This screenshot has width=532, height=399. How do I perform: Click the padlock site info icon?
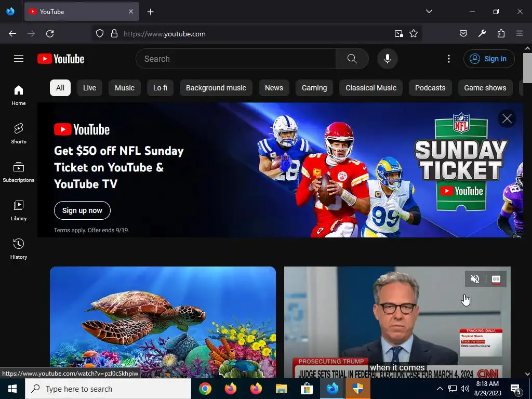pyautogui.click(x=114, y=34)
